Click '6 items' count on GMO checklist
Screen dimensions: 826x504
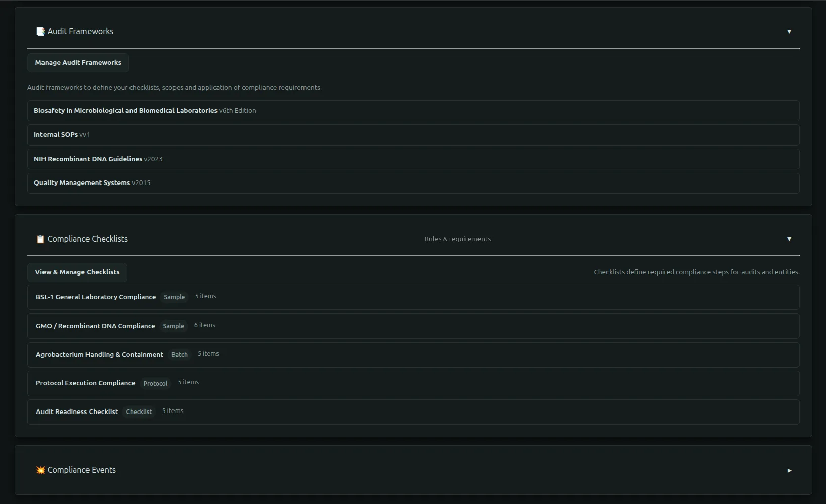click(x=205, y=325)
